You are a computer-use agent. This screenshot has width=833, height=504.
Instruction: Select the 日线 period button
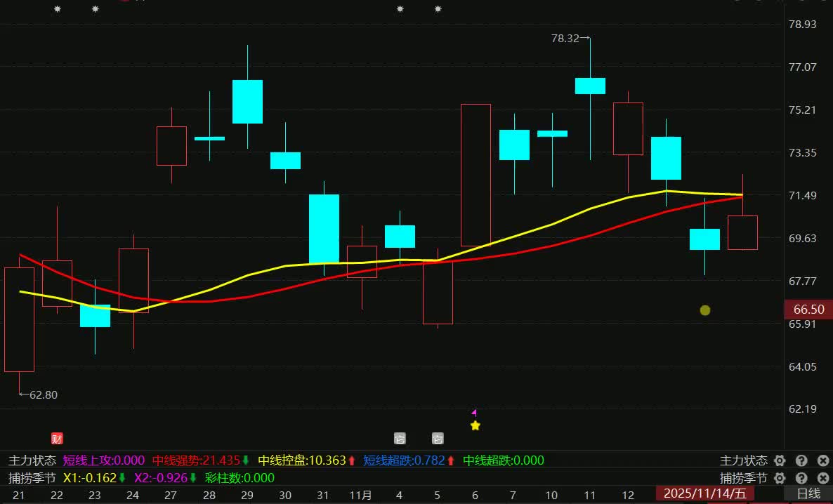pos(808,494)
